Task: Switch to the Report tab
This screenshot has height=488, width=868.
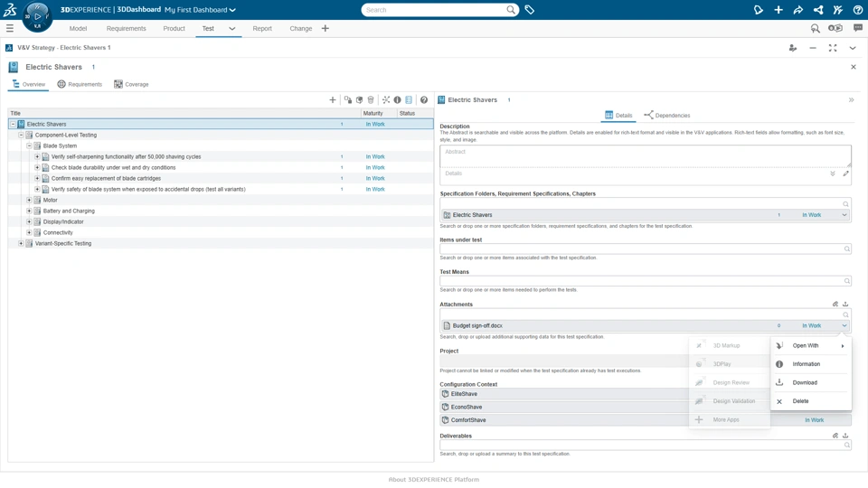Action: tap(262, 28)
